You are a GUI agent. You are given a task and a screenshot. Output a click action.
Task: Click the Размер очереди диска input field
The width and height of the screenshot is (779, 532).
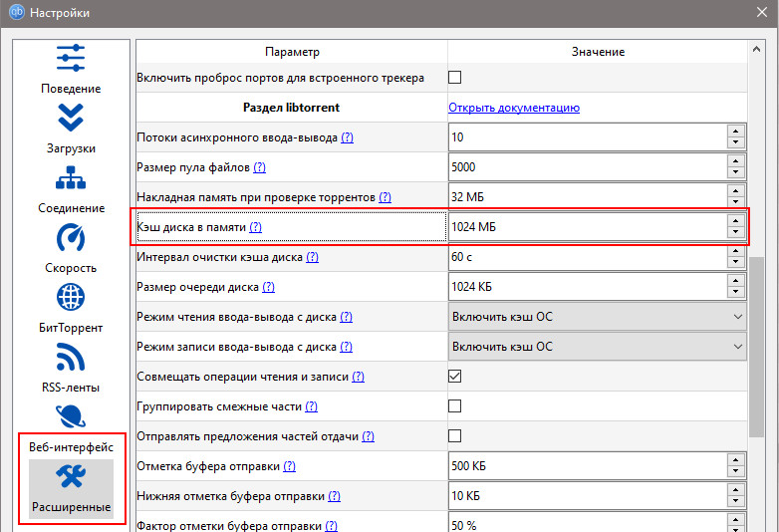coord(588,287)
